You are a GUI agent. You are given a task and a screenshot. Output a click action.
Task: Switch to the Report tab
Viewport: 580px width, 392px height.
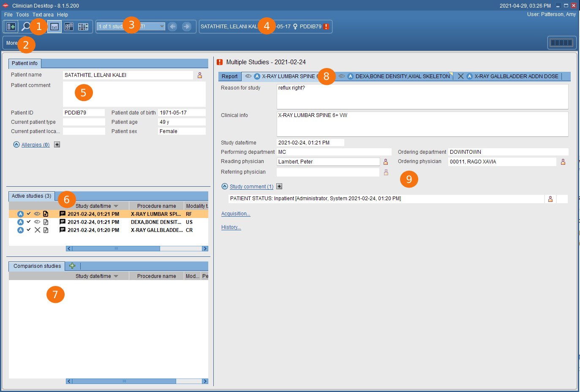pyautogui.click(x=230, y=76)
